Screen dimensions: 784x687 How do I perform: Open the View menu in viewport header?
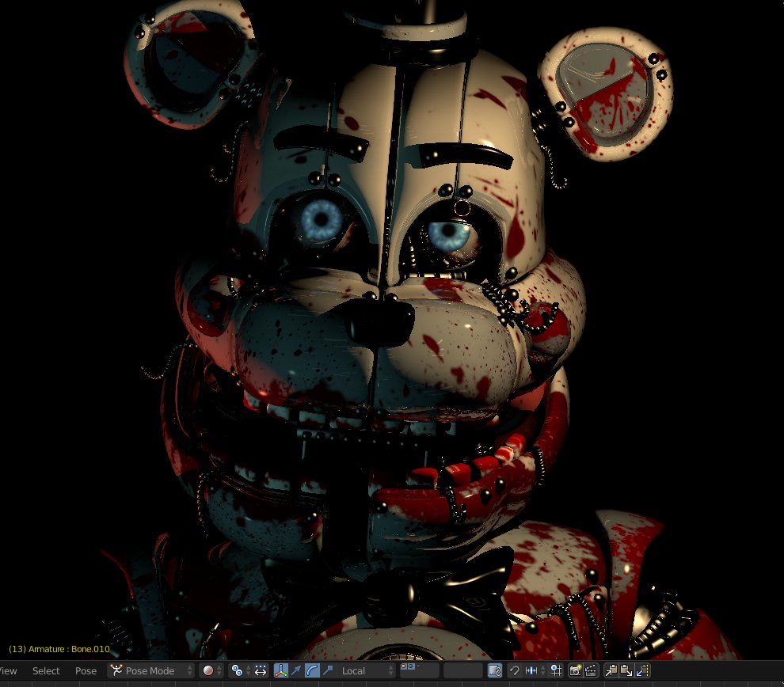point(7,670)
